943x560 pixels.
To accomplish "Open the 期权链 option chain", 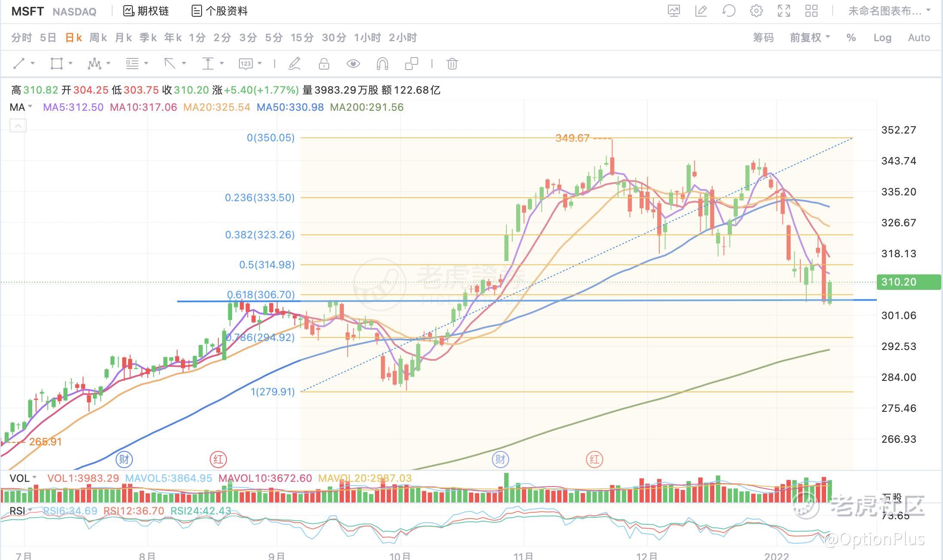I will (x=146, y=11).
